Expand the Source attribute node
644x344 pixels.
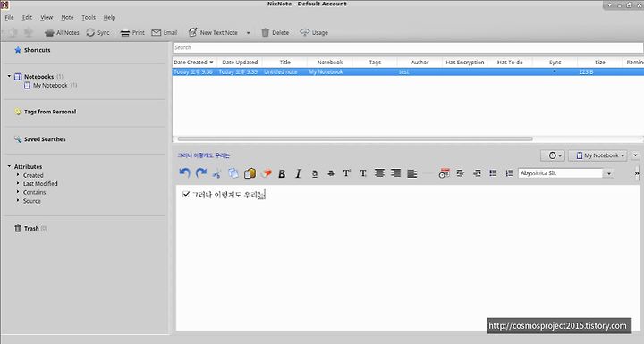pos(18,201)
